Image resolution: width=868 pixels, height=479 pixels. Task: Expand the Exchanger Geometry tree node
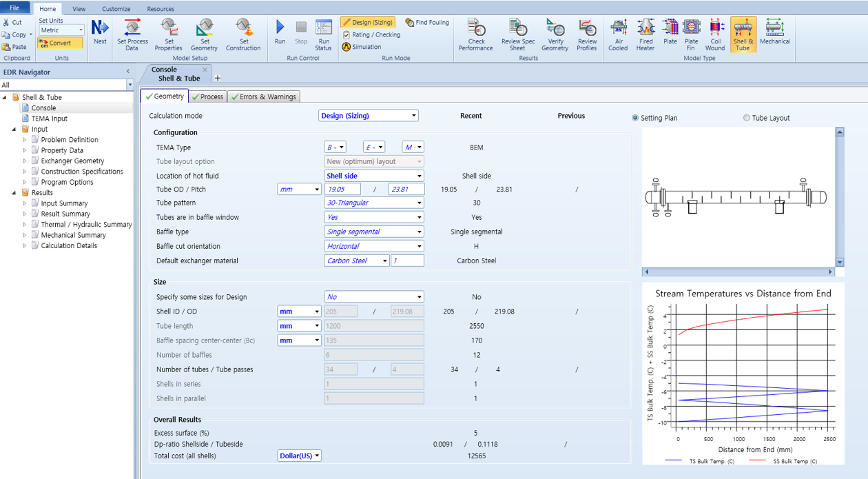point(25,161)
